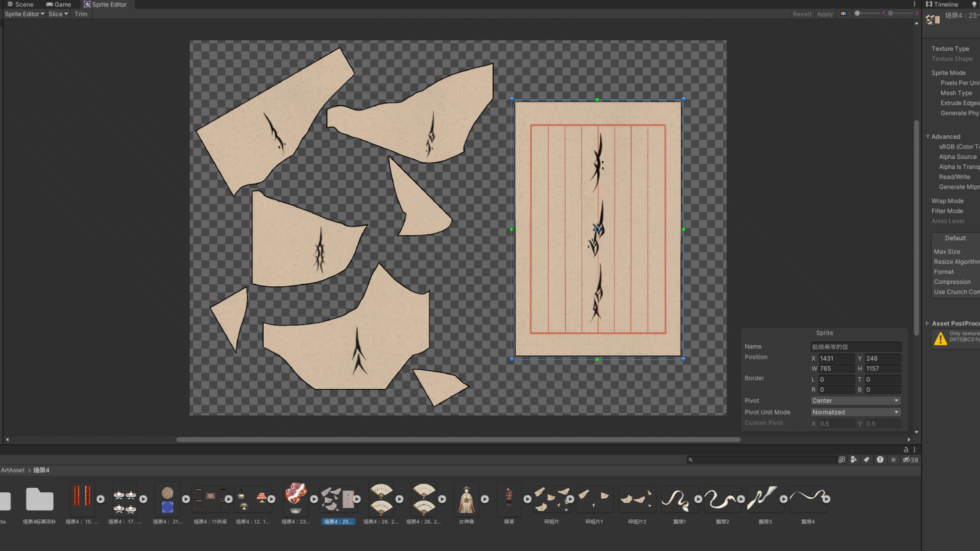
Task: Click Search by Import Log Type icon
Action: coord(880,460)
